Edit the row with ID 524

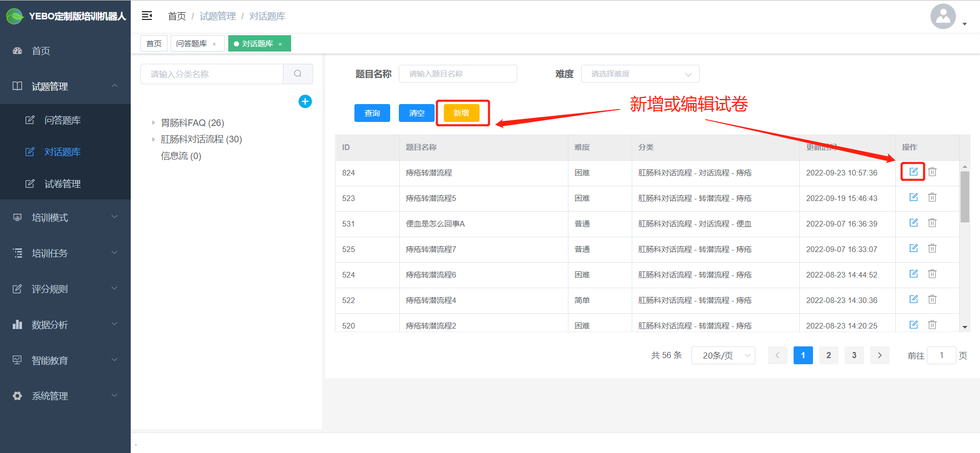pos(914,273)
